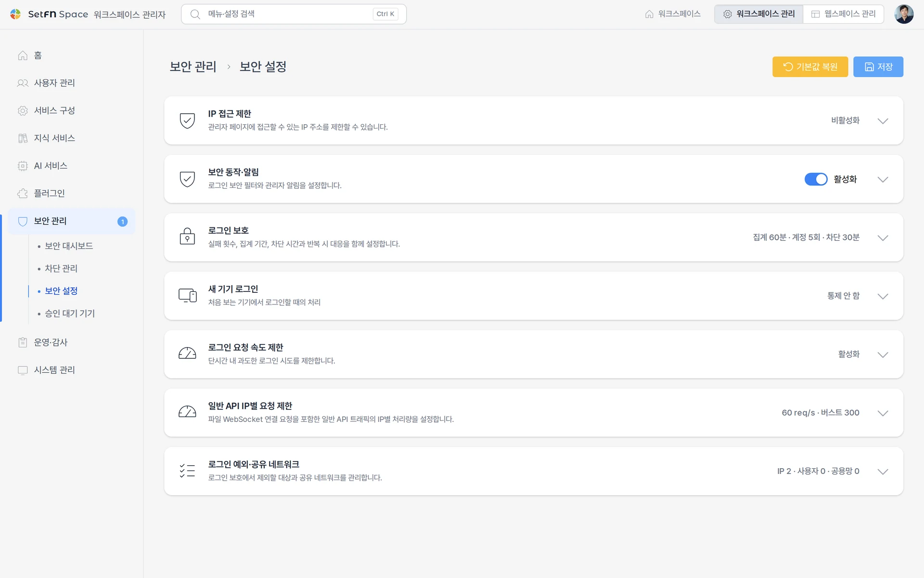This screenshot has width=924, height=578.
Task: Select the 워크스페이스 관리 tab
Action: tap(759, 14)
